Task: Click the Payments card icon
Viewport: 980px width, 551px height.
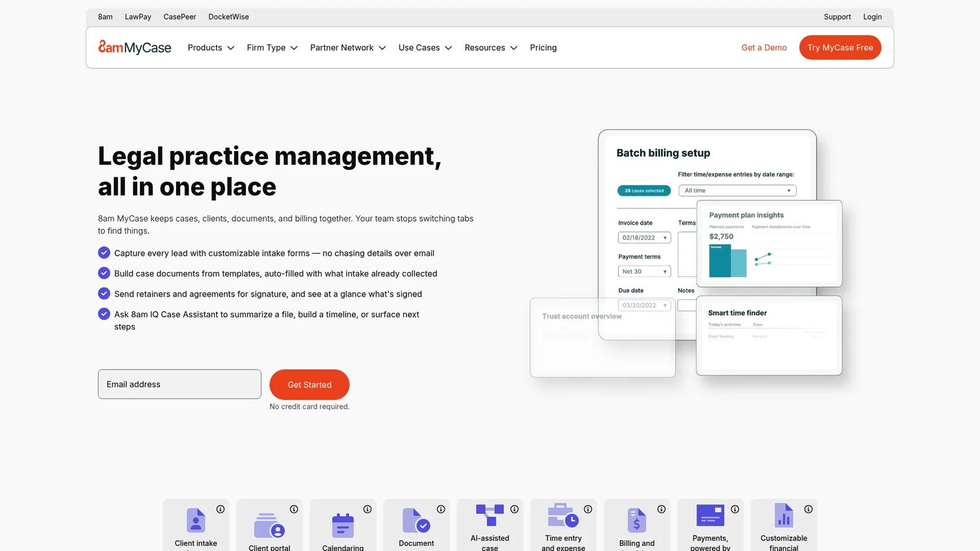Action: 710,515
